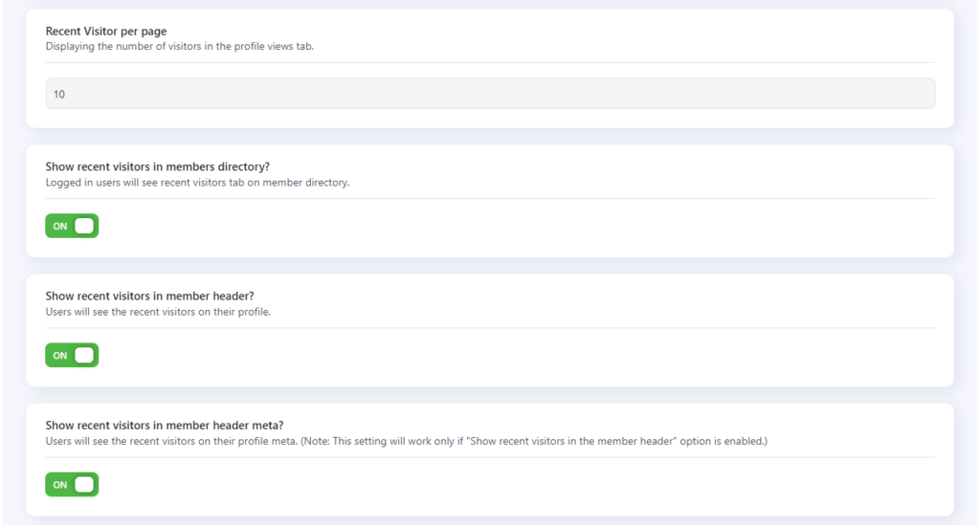Click the "Logged in users will see" description
This screenshot has height=525, width=980.
click(197, 183)
